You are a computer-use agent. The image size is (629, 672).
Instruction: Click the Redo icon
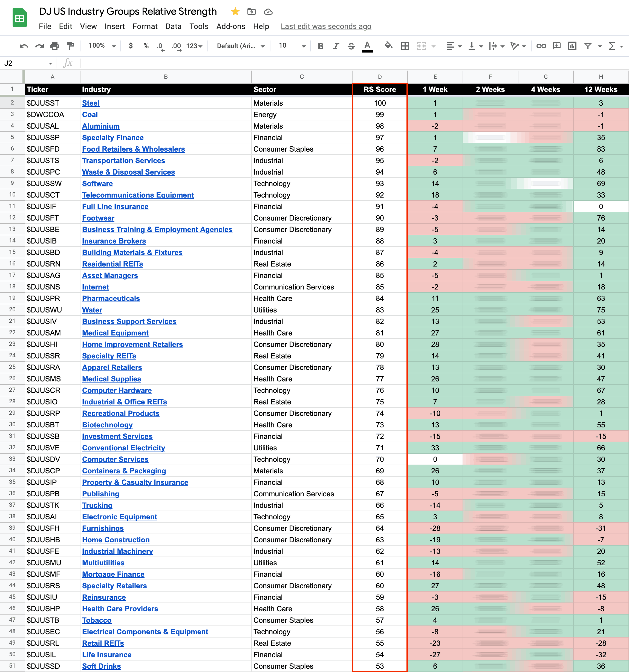tap(40, 46)
